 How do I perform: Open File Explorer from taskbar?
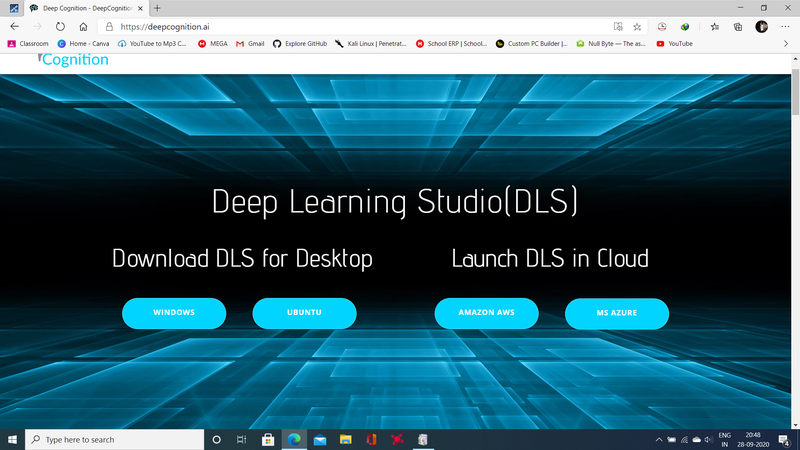tap(345, 439)
